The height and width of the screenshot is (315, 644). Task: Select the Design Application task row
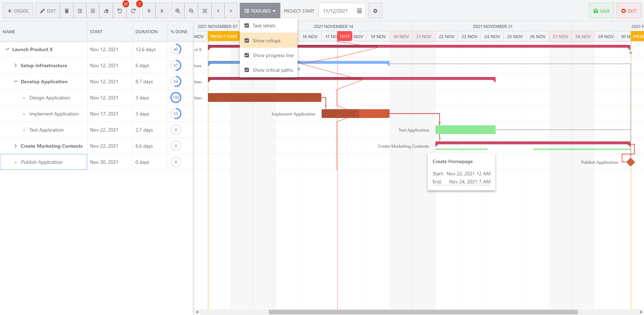[x=96, y=98]
